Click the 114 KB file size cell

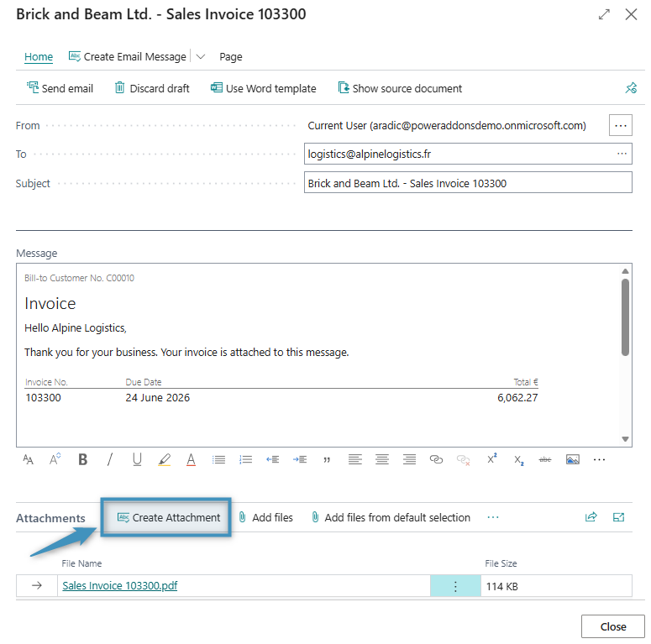(556, 586)
